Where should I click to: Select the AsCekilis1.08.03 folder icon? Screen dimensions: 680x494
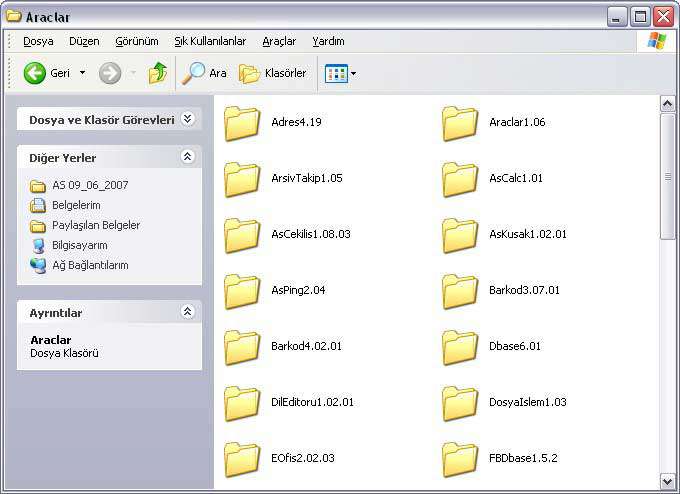242,236
